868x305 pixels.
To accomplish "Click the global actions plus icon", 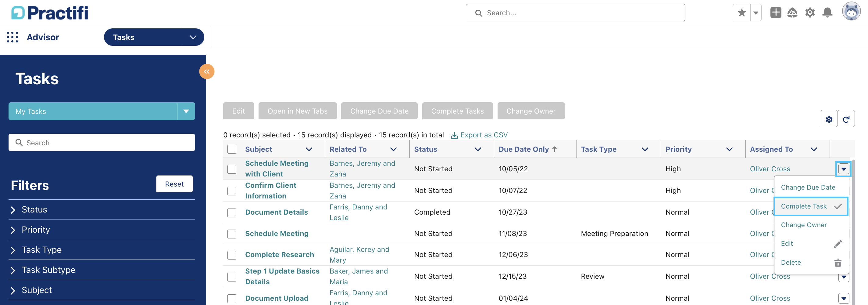I will (x=775, y=13).
